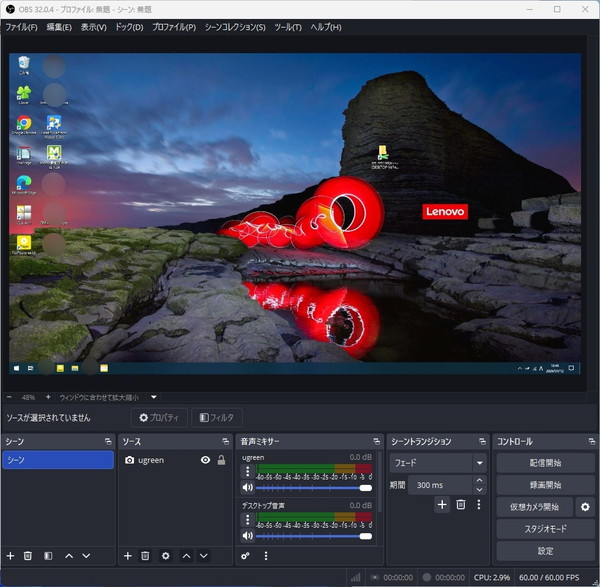This screenshot has width=600, height=587.
Task: Open the シーンコレクション(S) menu
Action: tap(235, 27)
